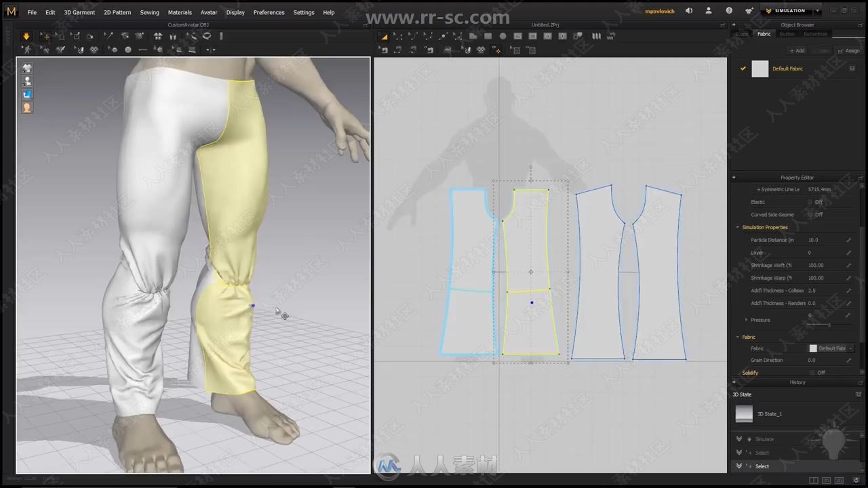Select the Select/Move tool in 3D toolbar
The width and height of the screenshot is (868, 488).
pyautogui.click(x=45, y=36)
